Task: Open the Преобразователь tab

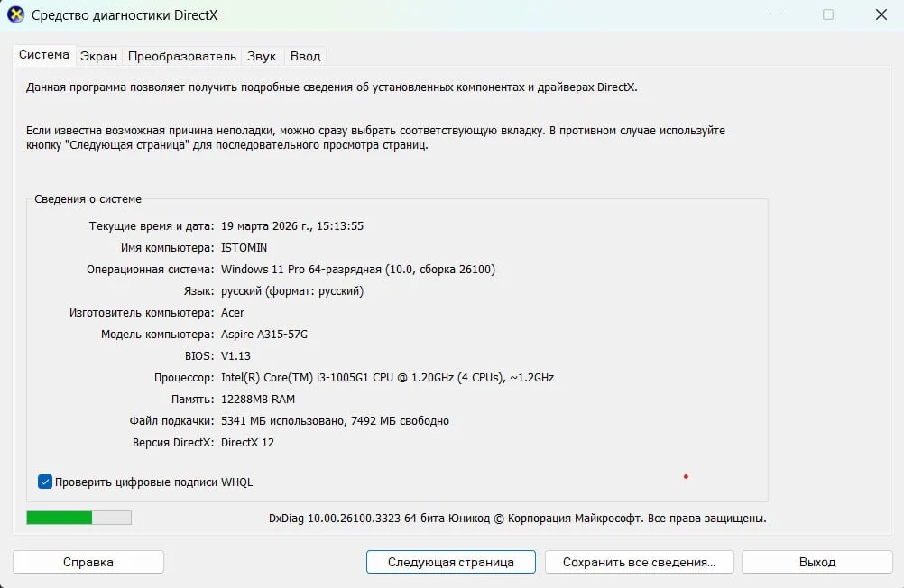Action: click(x=182, y=56)
